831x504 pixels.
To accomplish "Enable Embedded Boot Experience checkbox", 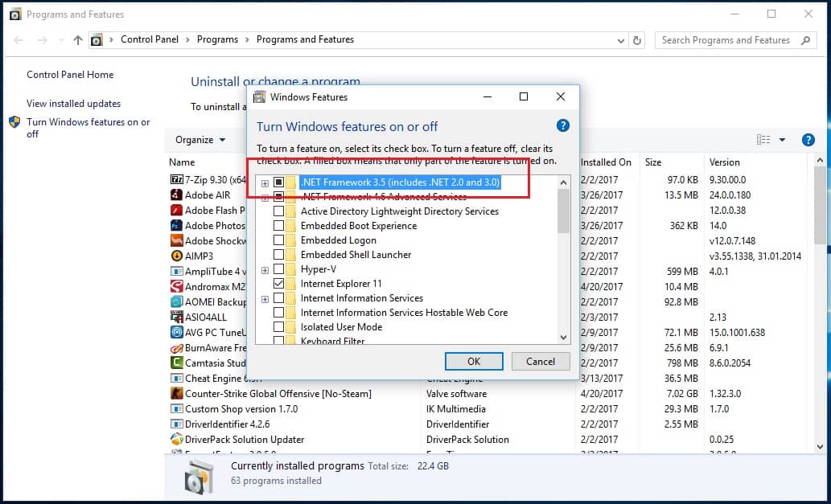I will (x=278, y=226).
